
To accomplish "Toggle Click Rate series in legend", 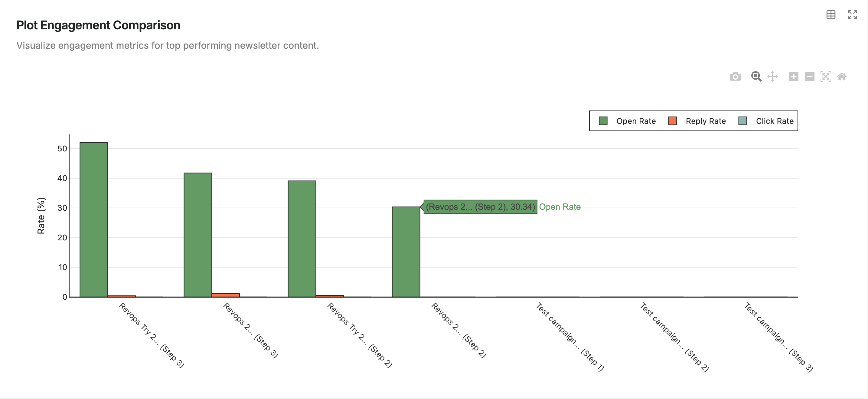I will (x=774, y=121).
